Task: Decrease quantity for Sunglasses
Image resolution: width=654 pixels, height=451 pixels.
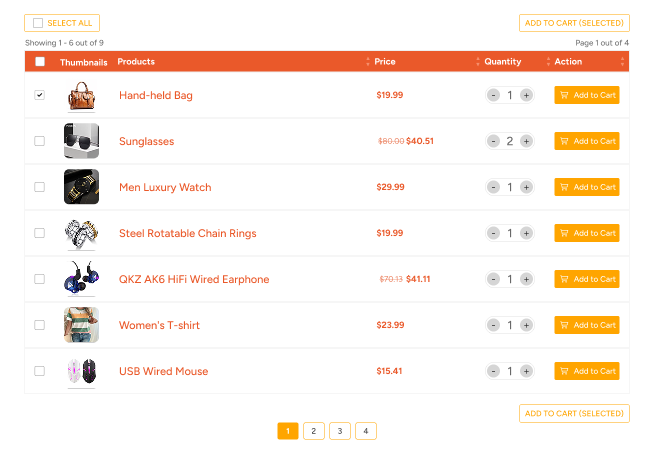Action: (493, 141)
